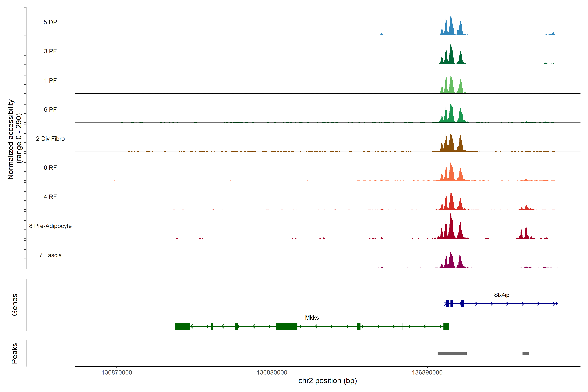Click the small gray peak bar
Viewport: 588px width, 392px height.
[x=525, y=353]
